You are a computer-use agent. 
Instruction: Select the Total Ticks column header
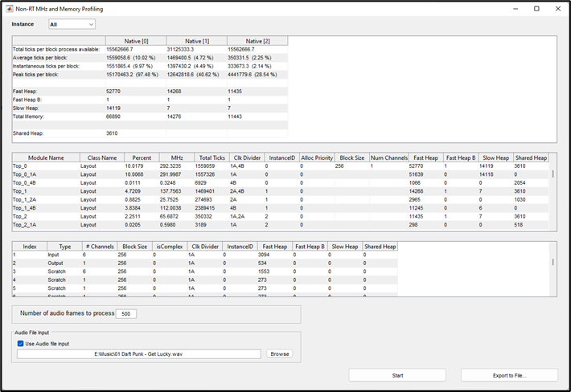pyautogui.click(x=212, y=158)
